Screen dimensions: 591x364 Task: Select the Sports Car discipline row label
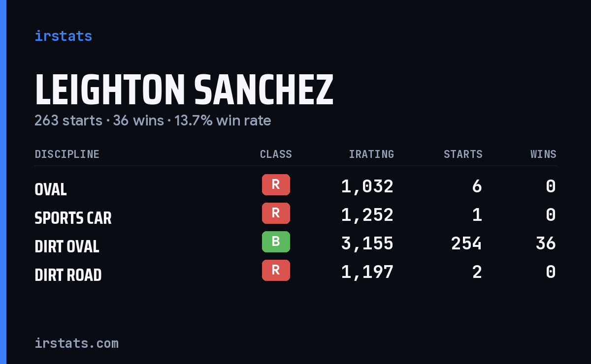[x=73, y=218]
